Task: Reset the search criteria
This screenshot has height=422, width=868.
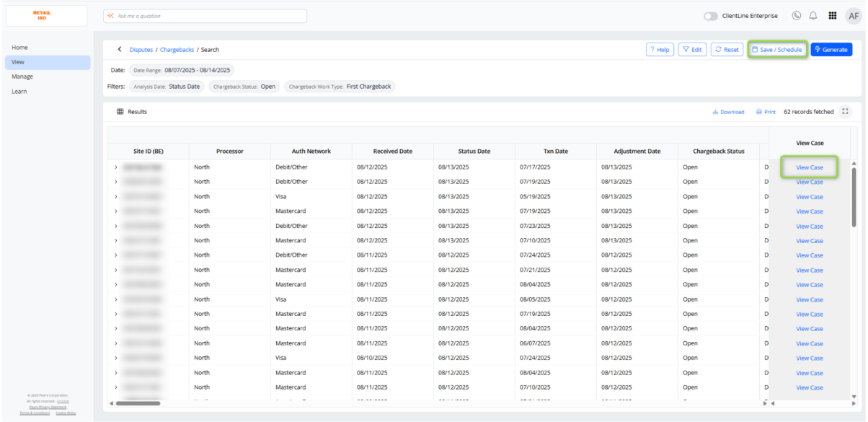Action: click(727, 50)
